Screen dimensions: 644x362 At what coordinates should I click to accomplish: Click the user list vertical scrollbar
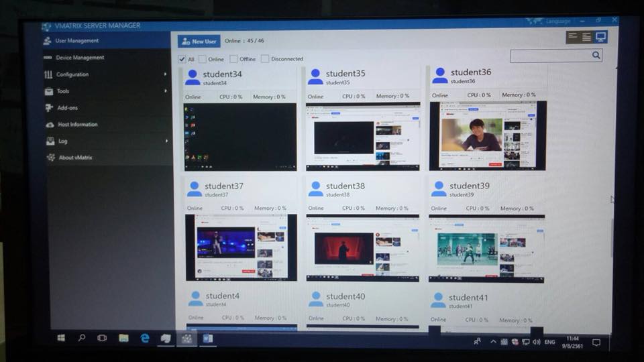(612, 238)
